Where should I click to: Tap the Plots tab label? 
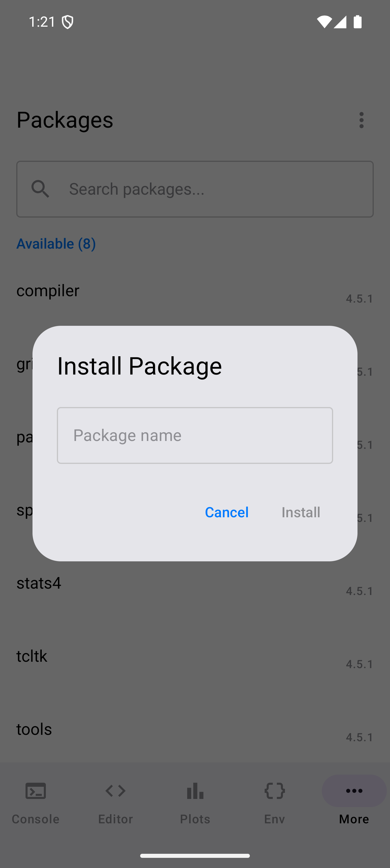195,819
